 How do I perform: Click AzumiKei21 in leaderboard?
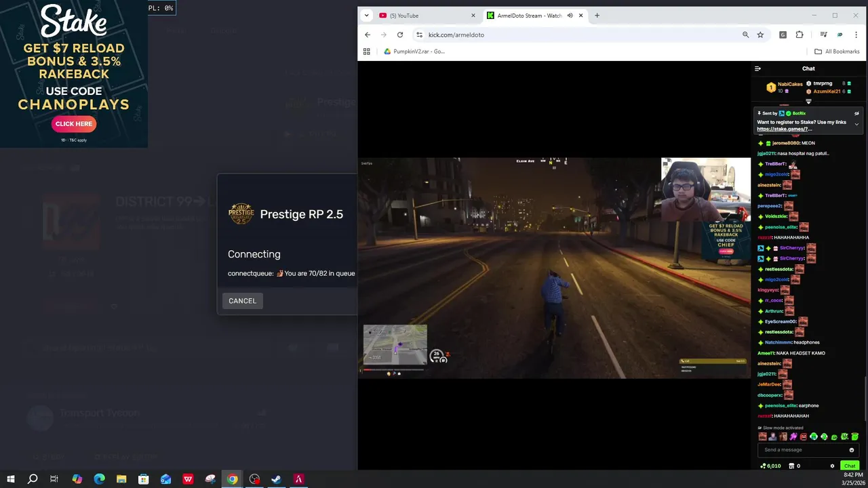827,91
